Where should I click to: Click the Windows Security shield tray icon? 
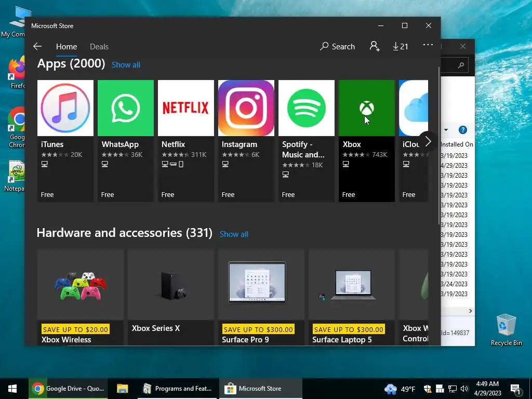(x=427, y=389)
